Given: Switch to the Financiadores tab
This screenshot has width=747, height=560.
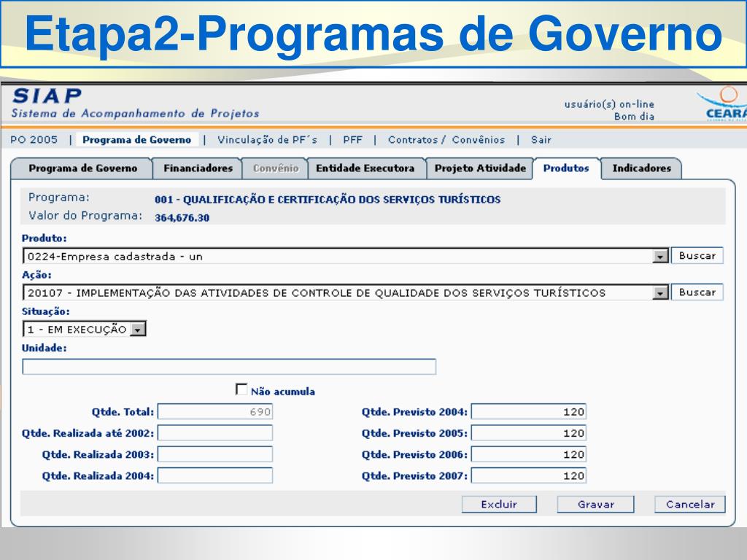Looking at the screenshot, I should (198, 168).
